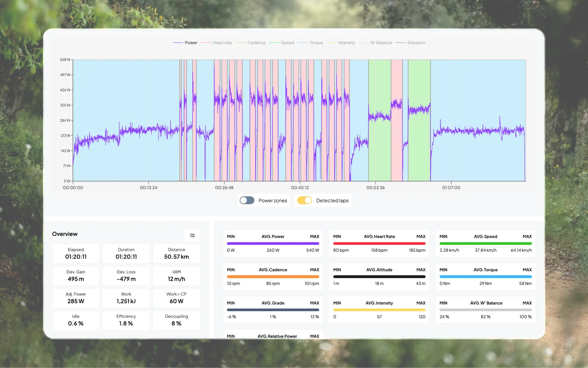Click the Decoupling 8 % tile
The width and height of the screenshot is (588, 368).
click(176, 320)
